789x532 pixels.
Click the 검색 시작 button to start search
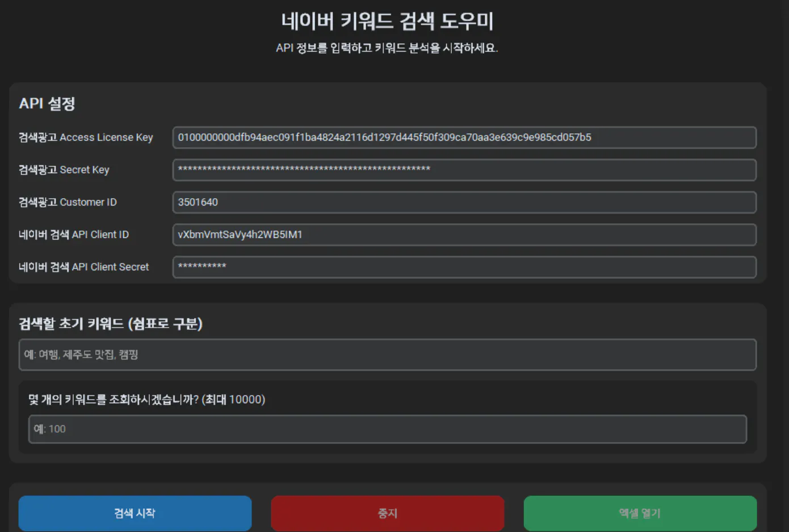coord(135,513)
